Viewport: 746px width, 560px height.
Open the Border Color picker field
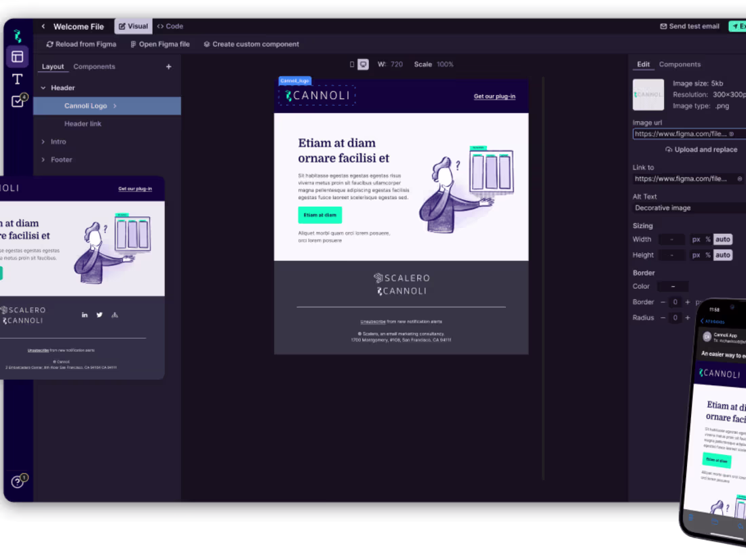(673, 286)
